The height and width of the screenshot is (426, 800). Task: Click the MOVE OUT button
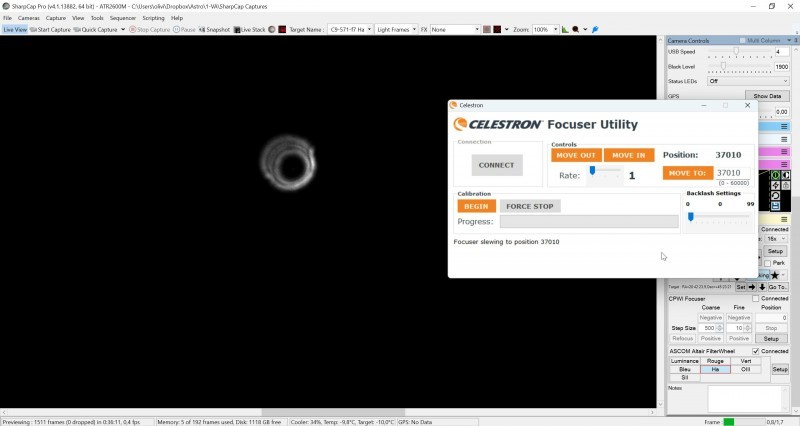pyautogui.click(x=576, y=155)
